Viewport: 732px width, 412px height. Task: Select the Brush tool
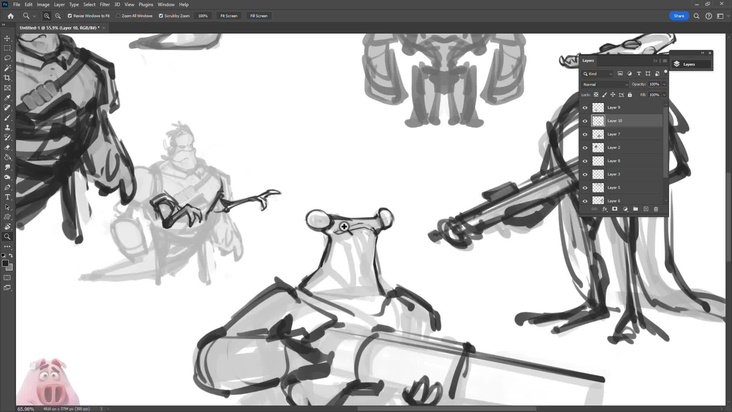coord(7,118)
